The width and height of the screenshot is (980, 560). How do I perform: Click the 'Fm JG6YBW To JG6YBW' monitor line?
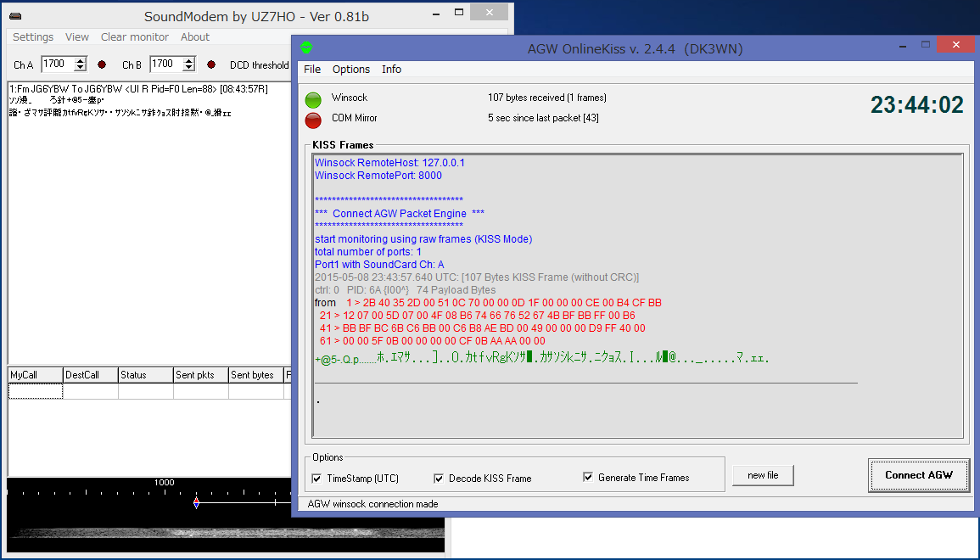click(138, 89)
